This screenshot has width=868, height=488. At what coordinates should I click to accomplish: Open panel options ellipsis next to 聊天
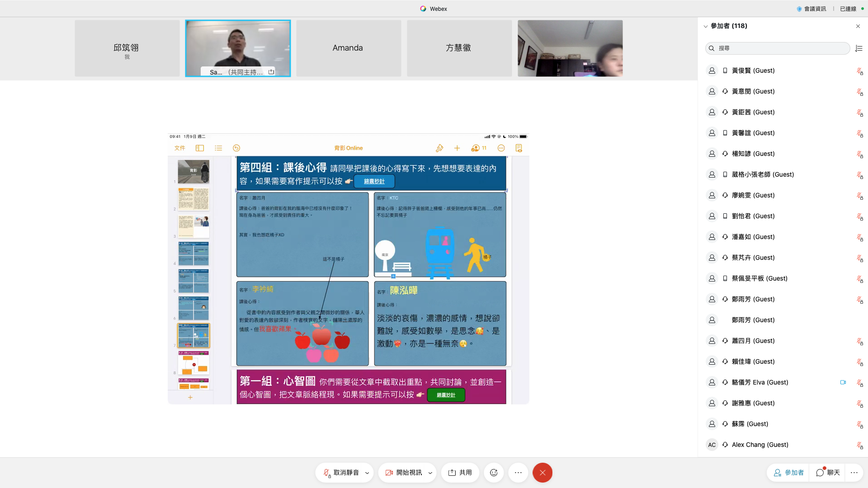pyautogui.click(x=854, y=473)
